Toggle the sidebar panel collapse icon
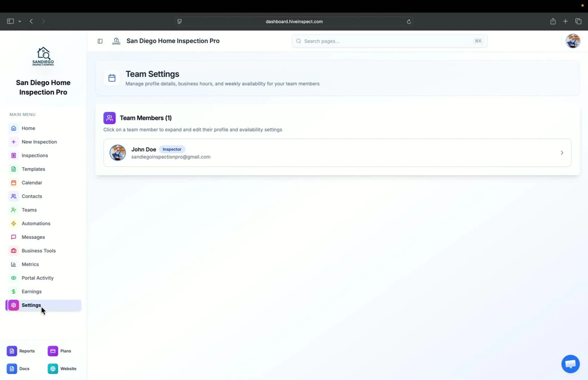The width and height of the screenshot is (588, 380). point(100,41)
